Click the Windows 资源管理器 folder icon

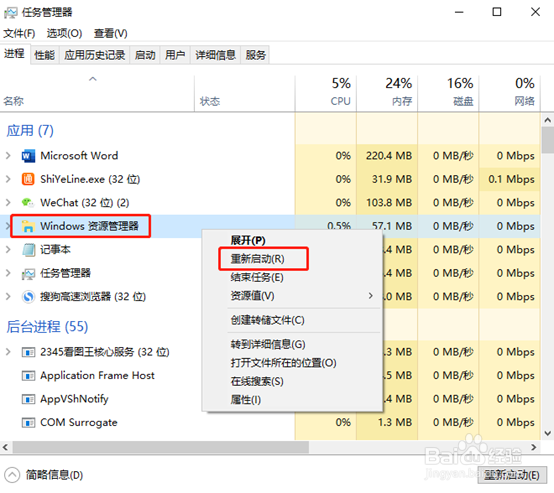pos(28,226)
